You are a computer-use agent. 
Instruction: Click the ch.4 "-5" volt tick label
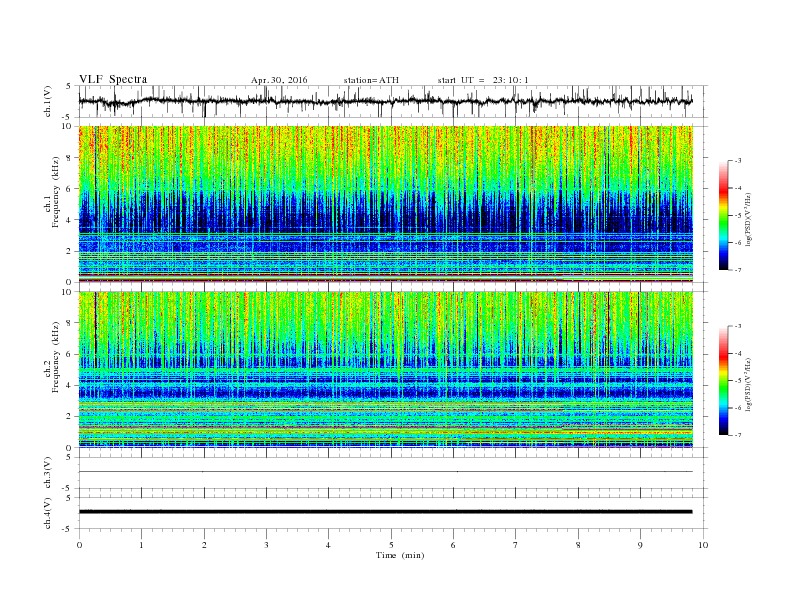pos(68,529)
